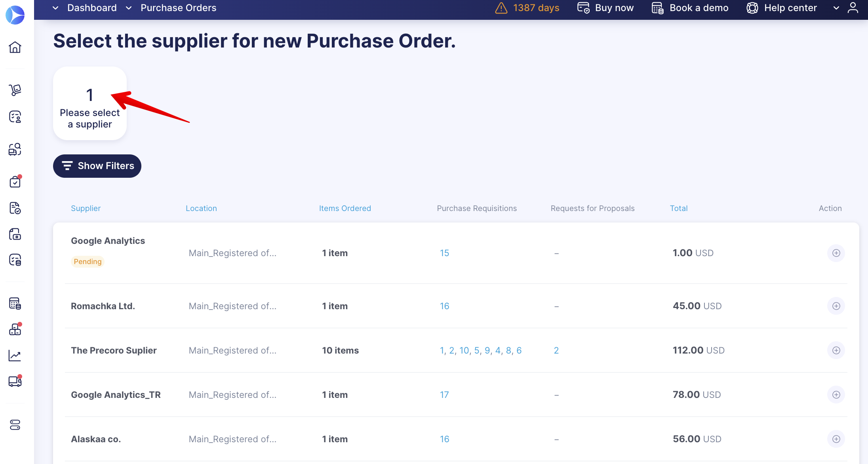Click the 'Please select a supplier' step card
The height and width of the screenshot is (464, 868).
(x=90, y=103)
